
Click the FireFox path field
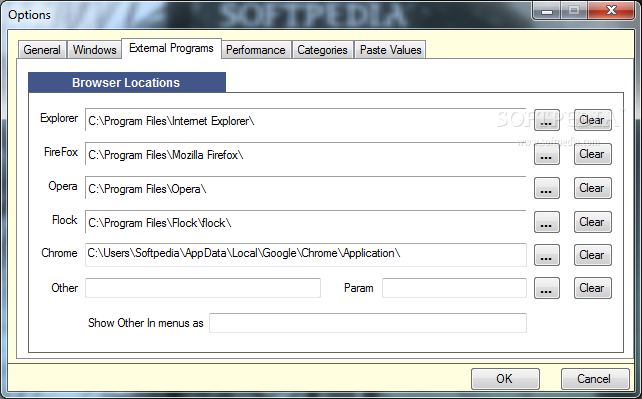(x=305, y=154)
